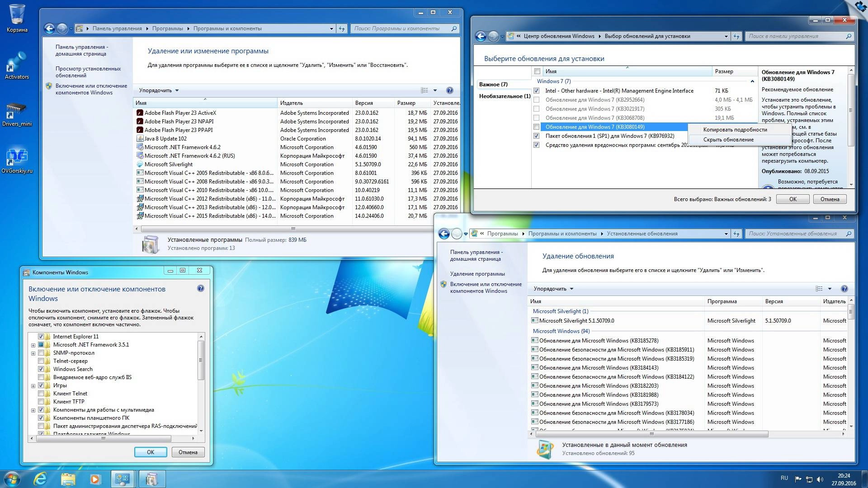Check the Обновление для Windows 7 (KB2952664) update
Image resolution: width=868 pixels, height=488 pixels.
click(536, 99)
